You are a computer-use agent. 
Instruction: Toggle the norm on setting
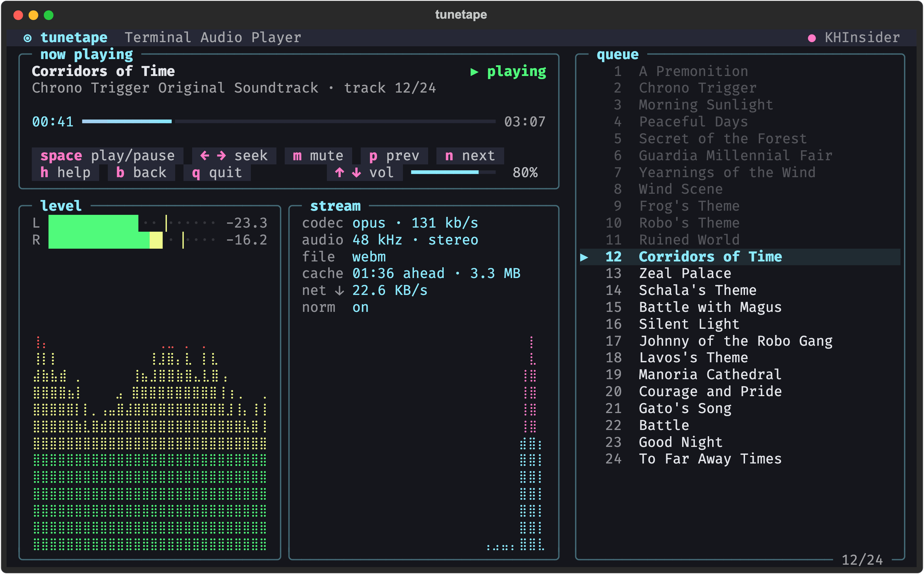[x=360, y=307]
